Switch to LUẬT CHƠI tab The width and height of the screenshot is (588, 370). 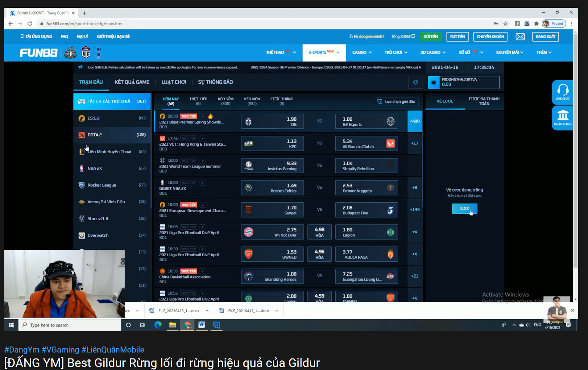[173, 82]
